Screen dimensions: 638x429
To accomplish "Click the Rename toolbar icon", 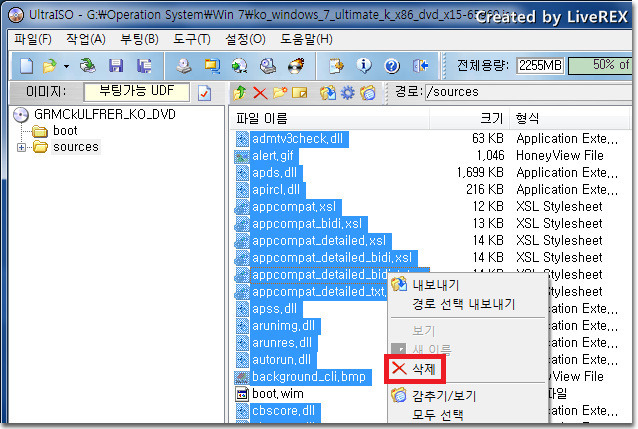I will click(x=300, y=93).
